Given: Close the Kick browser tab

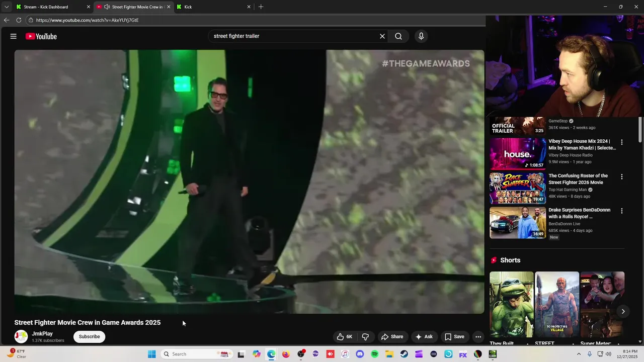Looking at the screenshot, I should coord(249,7).
